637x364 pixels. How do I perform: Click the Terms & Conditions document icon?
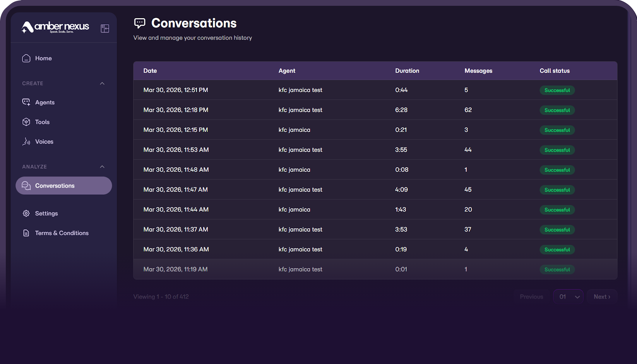(x=26, y=233)
